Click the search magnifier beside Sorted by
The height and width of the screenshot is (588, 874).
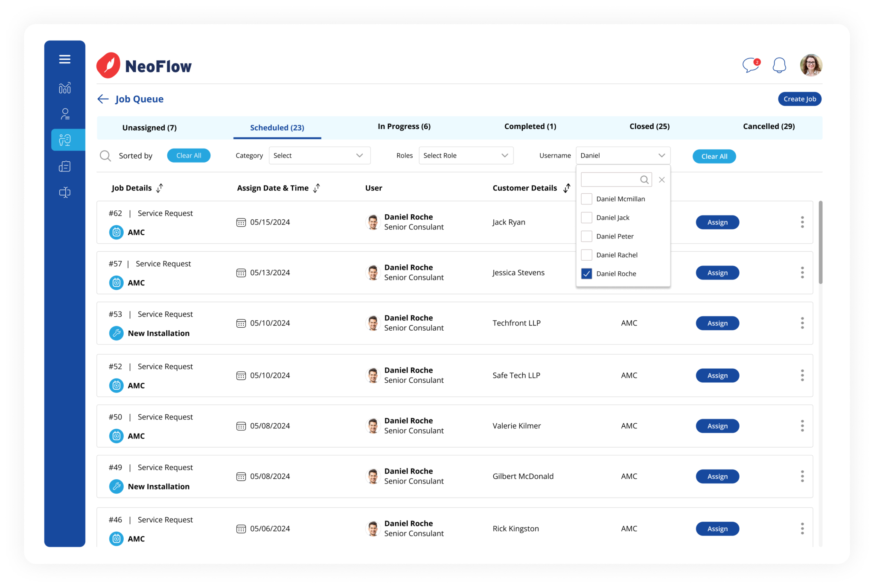pos(105,156)
